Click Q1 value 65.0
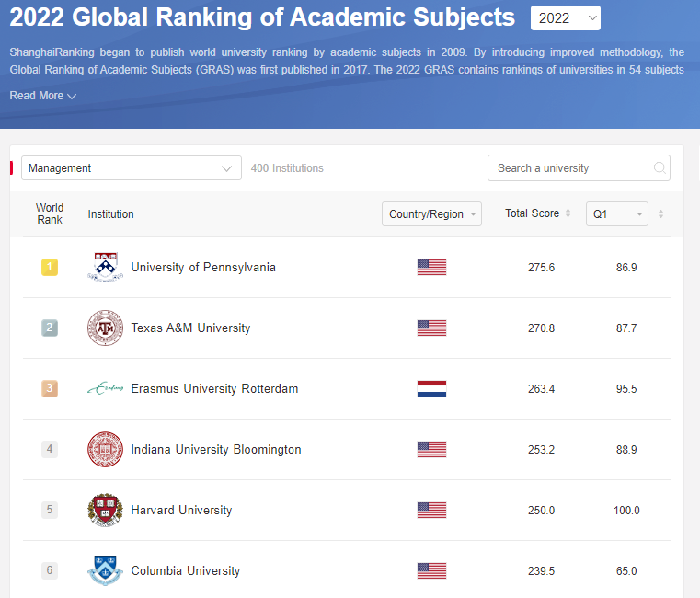The width and height of the screenshot is (700, 598). (x=626, y=571)
